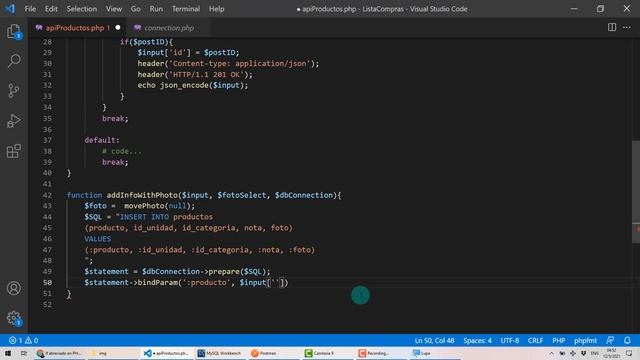
Task: Open Source Control view in activity bar
Action: 14,91
